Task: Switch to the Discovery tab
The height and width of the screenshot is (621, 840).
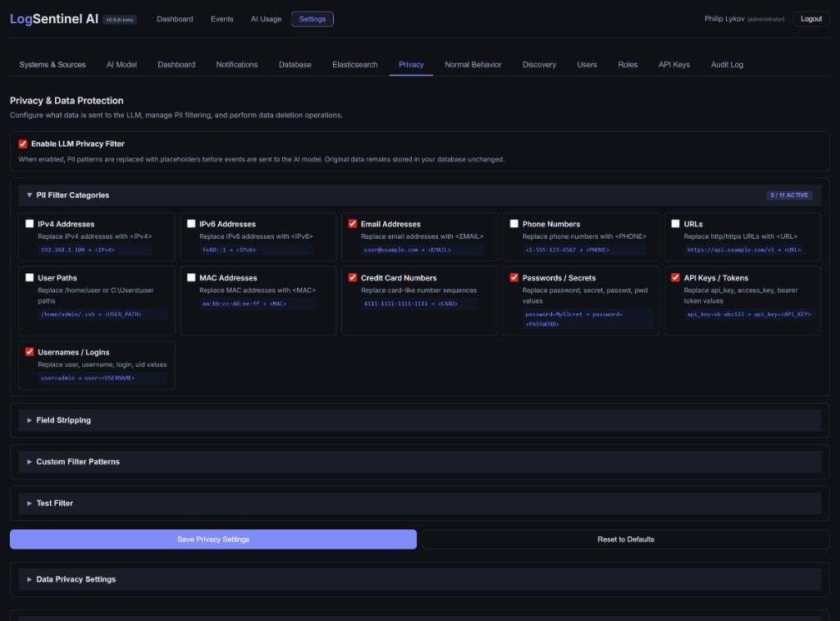Action: pyautogui.click(x=539, y=64)
